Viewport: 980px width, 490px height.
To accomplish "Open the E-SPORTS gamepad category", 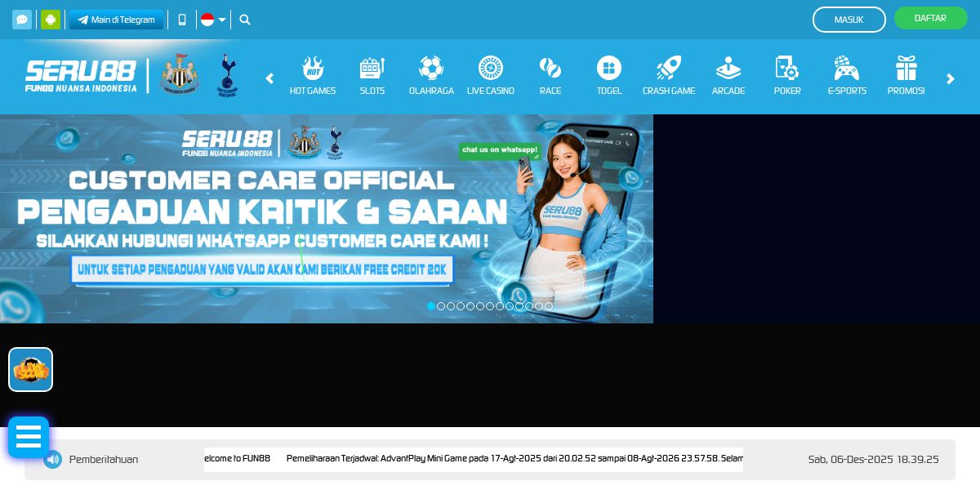I will point(847,76).
